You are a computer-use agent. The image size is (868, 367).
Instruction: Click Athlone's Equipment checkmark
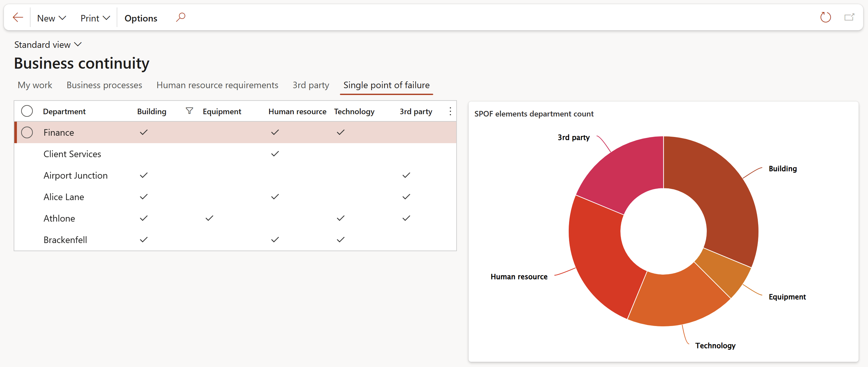point(209,218)
